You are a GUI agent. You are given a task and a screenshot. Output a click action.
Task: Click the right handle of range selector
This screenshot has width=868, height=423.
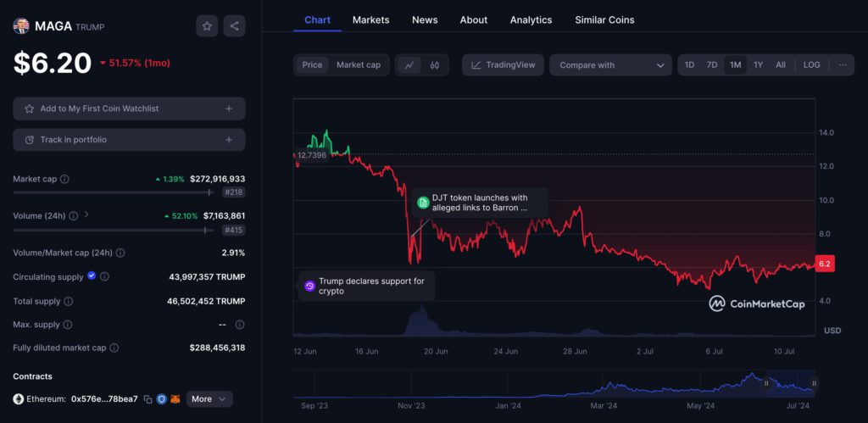click(814, 383)
